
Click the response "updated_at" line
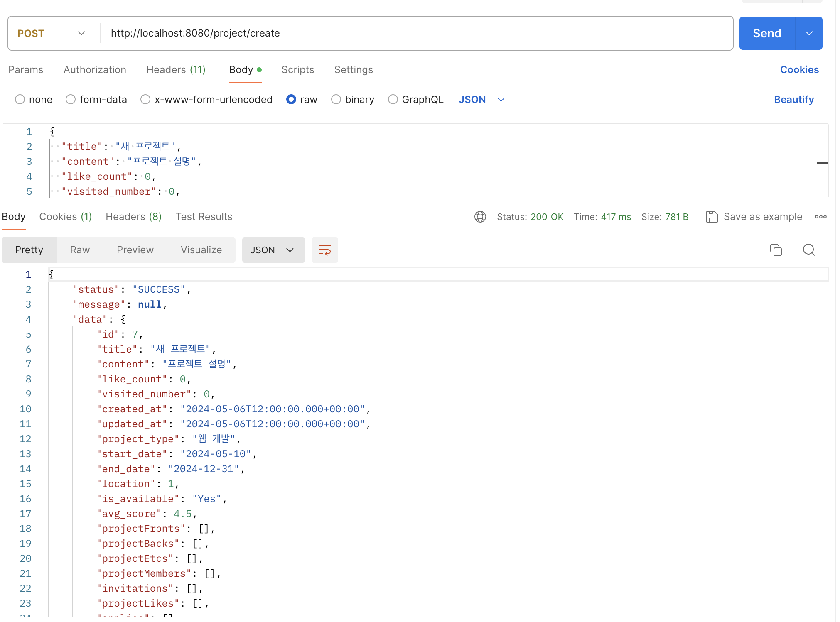click(233, 424)
